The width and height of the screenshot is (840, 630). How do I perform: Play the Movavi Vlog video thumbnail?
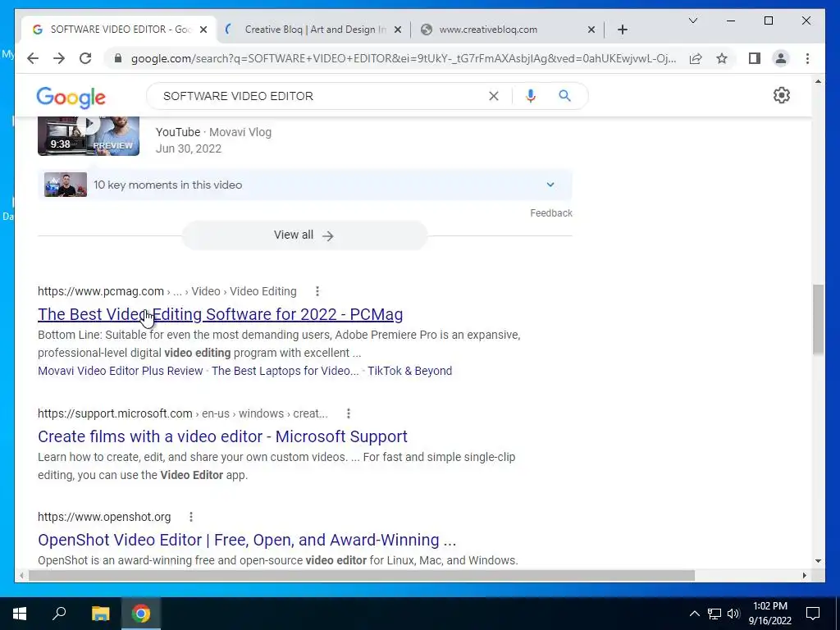[x=89, y=135]
